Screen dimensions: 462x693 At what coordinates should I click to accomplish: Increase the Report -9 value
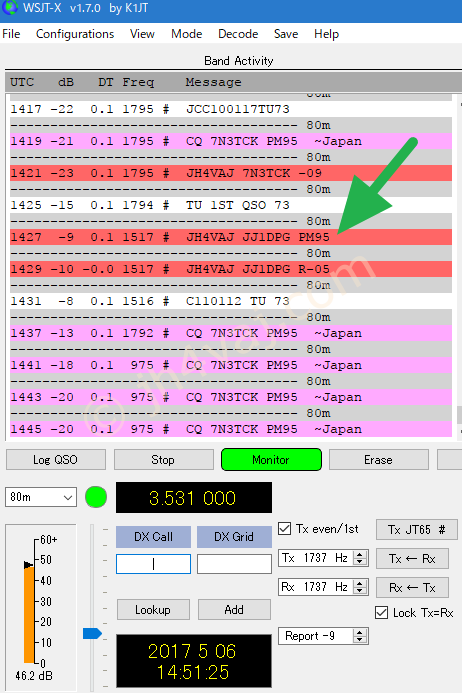(x=360, y=632)
